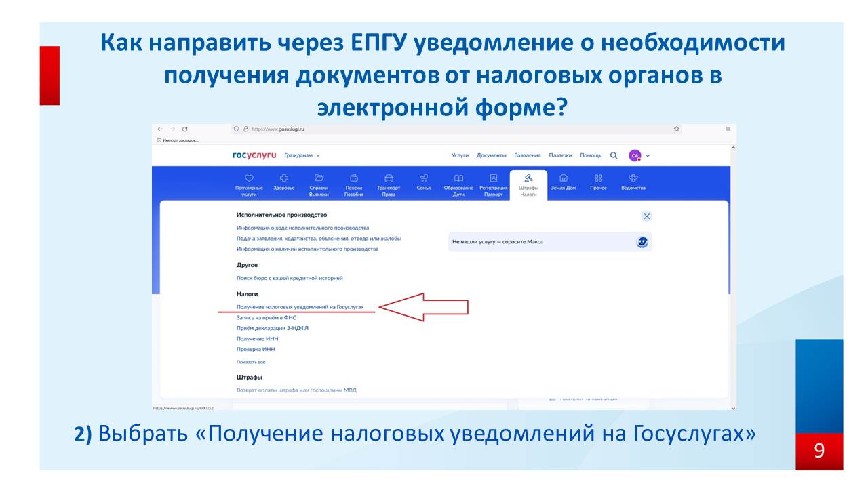
Task: Expand the profile chevron next to avatar
Action: point(648,155)
